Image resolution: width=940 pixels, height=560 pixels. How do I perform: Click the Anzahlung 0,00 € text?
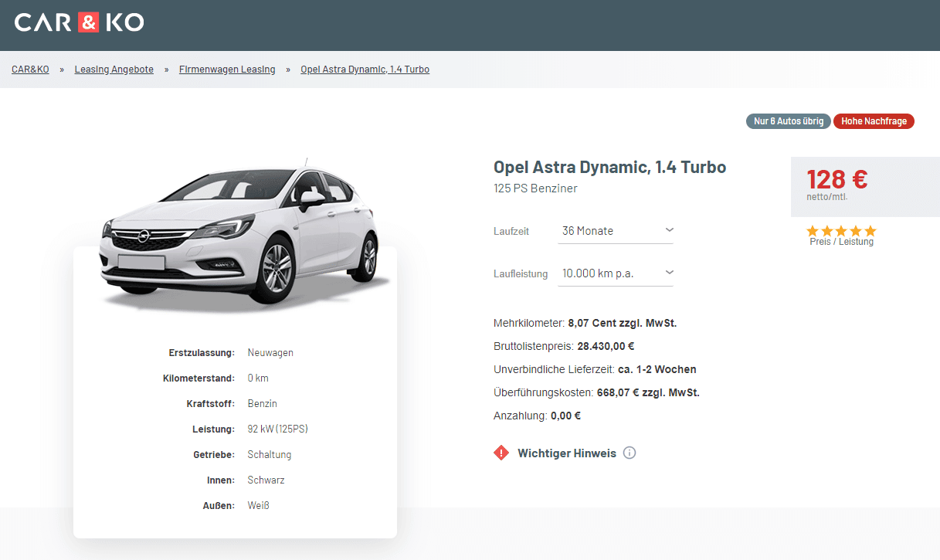[x=537, y=416]
